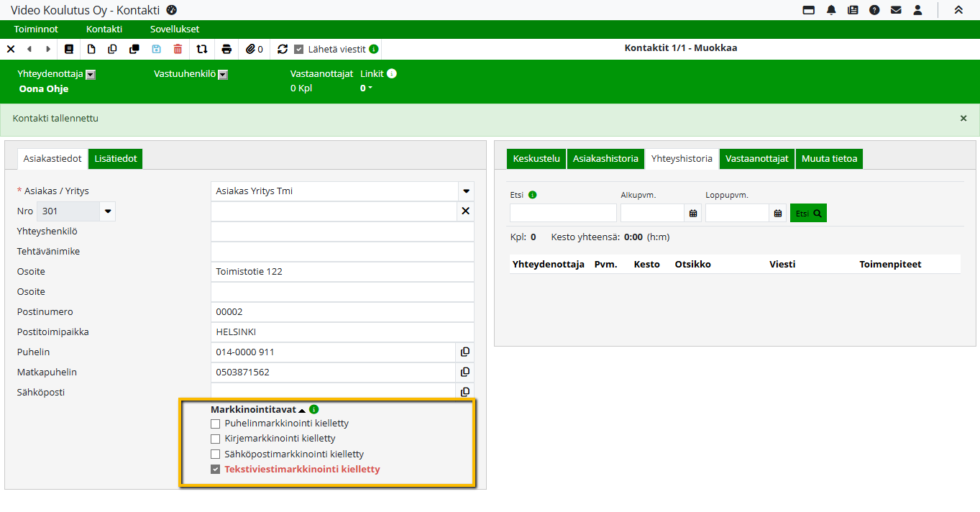The height and width of the screenshot is (512, 980).
Task: Click the help question mark icon
Action: [x=874, y=10]
